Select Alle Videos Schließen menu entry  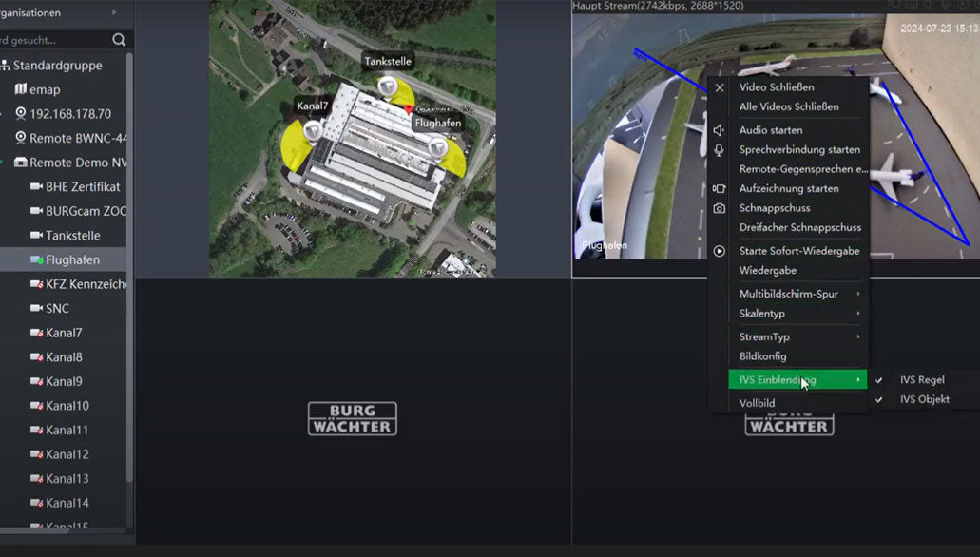click(789, 106)
